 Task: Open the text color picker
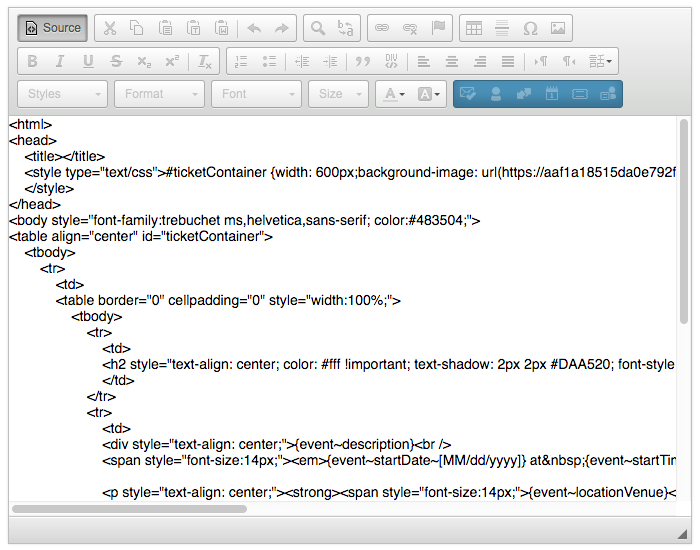tap(391, 94)
